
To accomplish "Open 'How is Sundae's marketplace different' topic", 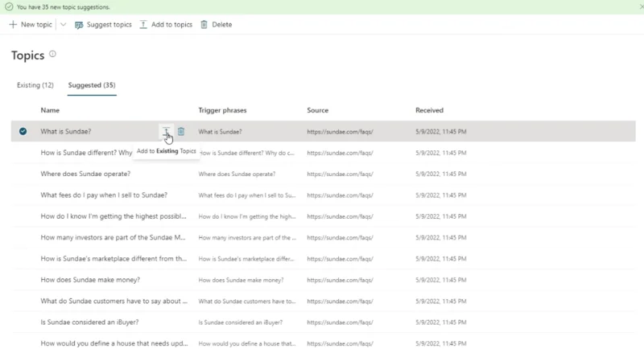I will point(114,259).
